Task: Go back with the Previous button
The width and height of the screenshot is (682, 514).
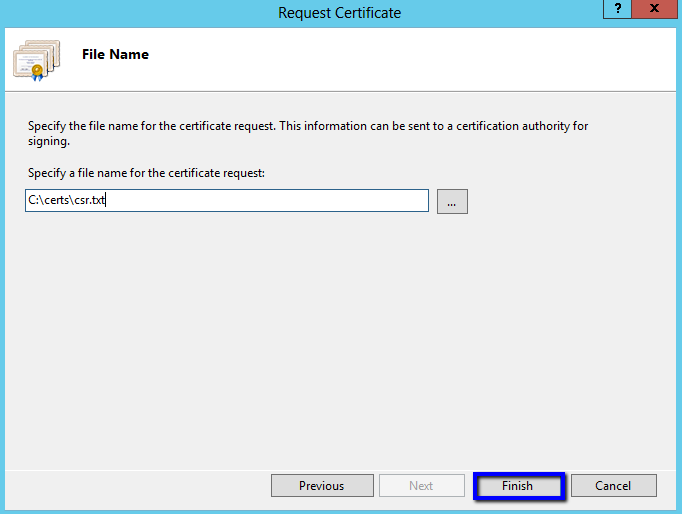Action: coord(321,486)
